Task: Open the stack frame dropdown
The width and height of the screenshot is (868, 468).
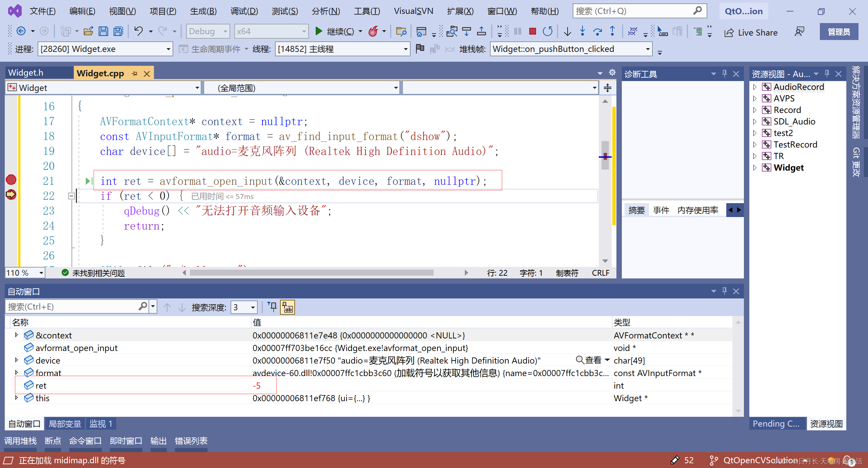Action: [x=648, y=49]
